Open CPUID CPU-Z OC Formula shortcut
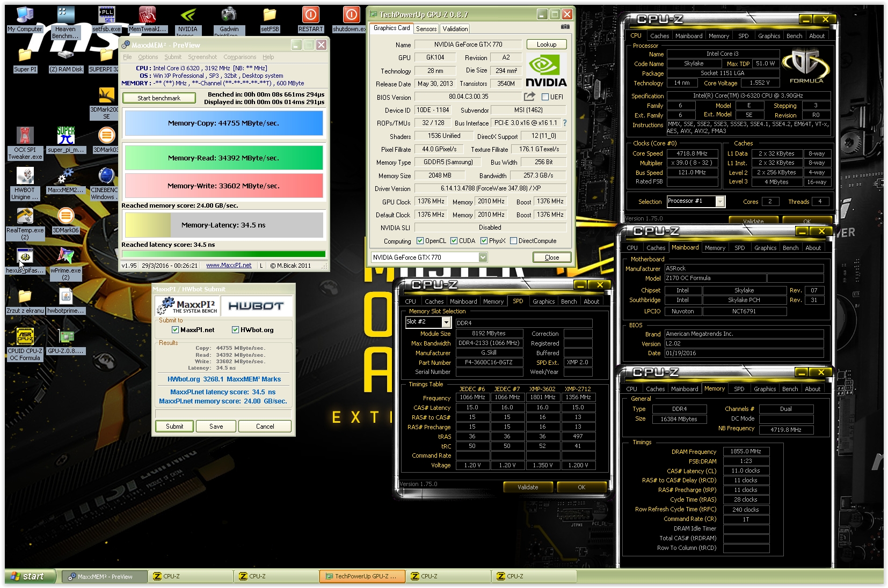Image resolution: width=888 pixels, height=588 pixels. coord(25,345)
